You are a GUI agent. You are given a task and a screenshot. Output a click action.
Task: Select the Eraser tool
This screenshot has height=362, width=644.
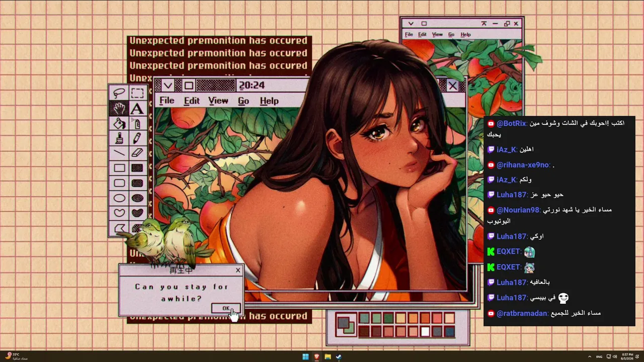click(137, 153)
